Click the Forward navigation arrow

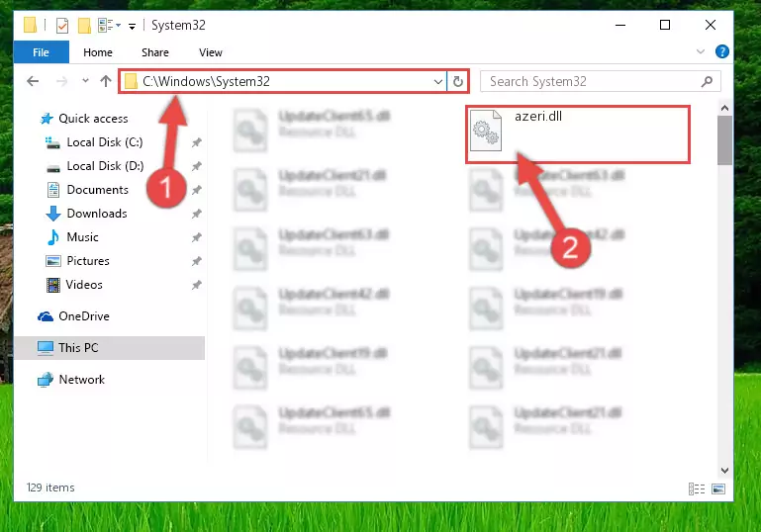pos(61,81)
